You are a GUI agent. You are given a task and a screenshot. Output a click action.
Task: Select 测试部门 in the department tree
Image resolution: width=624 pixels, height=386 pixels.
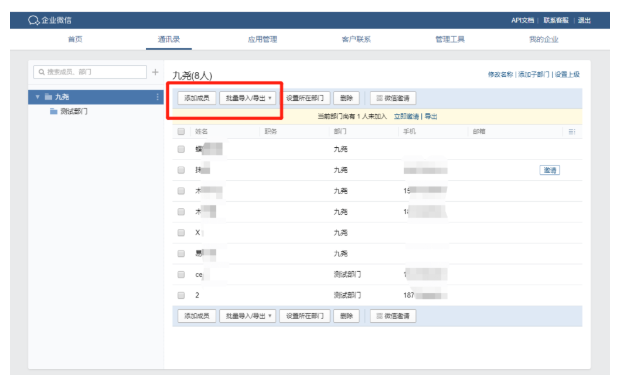(x=74, y=111)
